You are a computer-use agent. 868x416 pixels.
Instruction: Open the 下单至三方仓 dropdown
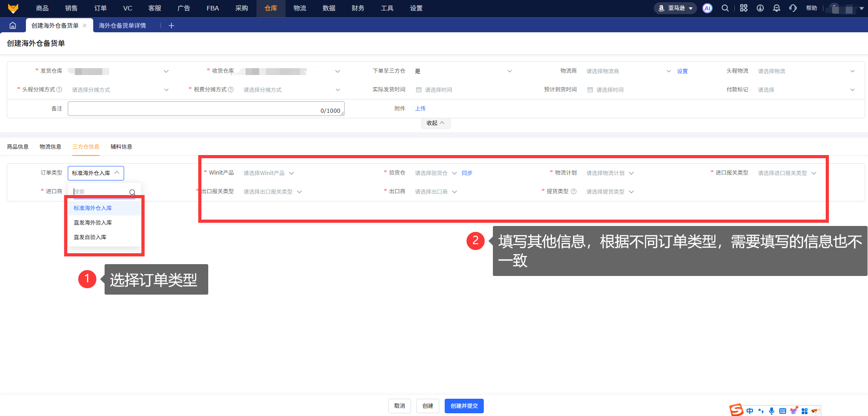pyautogui.click(x=462, y=71)
